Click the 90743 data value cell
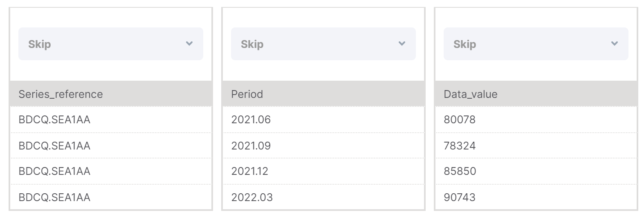This screenshot has width=644, height=224. [536, 197]
